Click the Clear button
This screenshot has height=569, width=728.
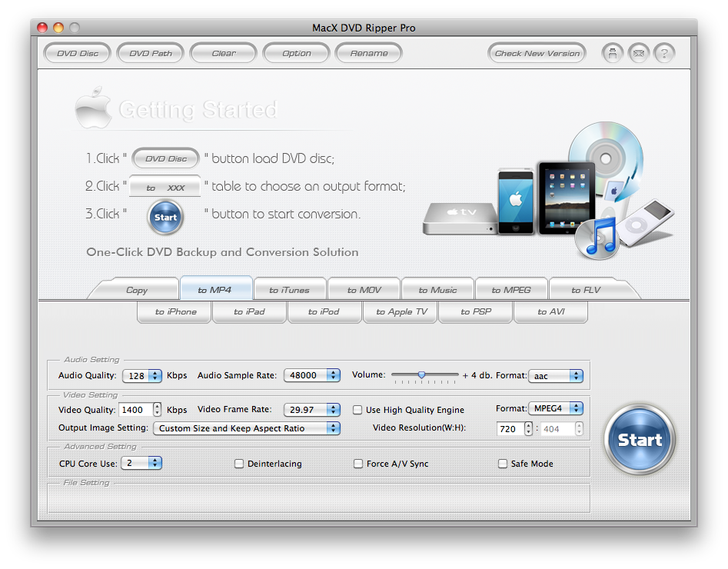coord(224,53)
